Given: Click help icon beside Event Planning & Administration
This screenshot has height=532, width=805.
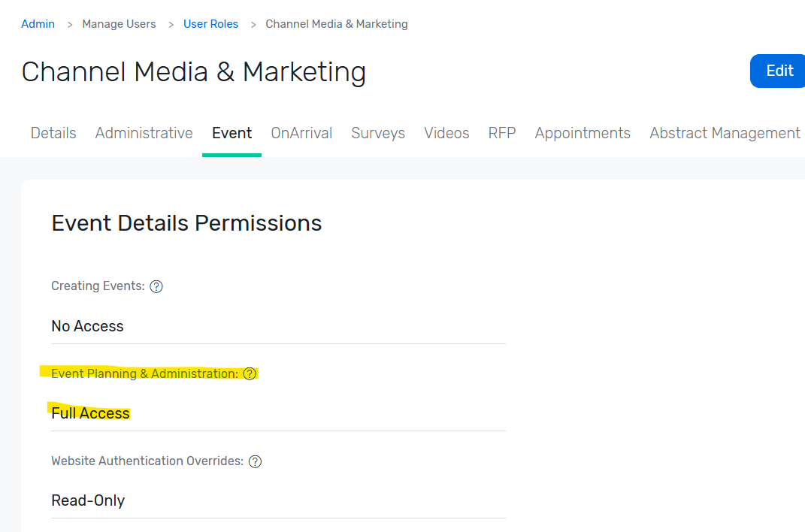Looking at the screenshot, I should pos(250,373).
